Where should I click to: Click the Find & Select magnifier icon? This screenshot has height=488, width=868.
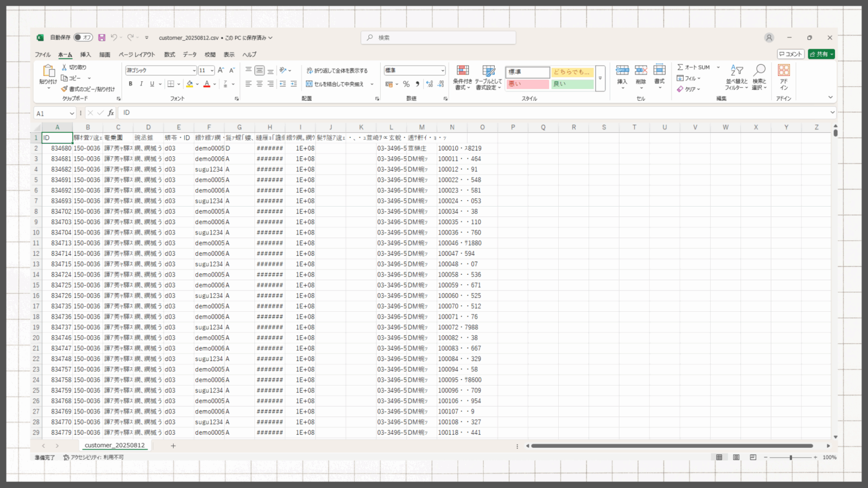759,70
